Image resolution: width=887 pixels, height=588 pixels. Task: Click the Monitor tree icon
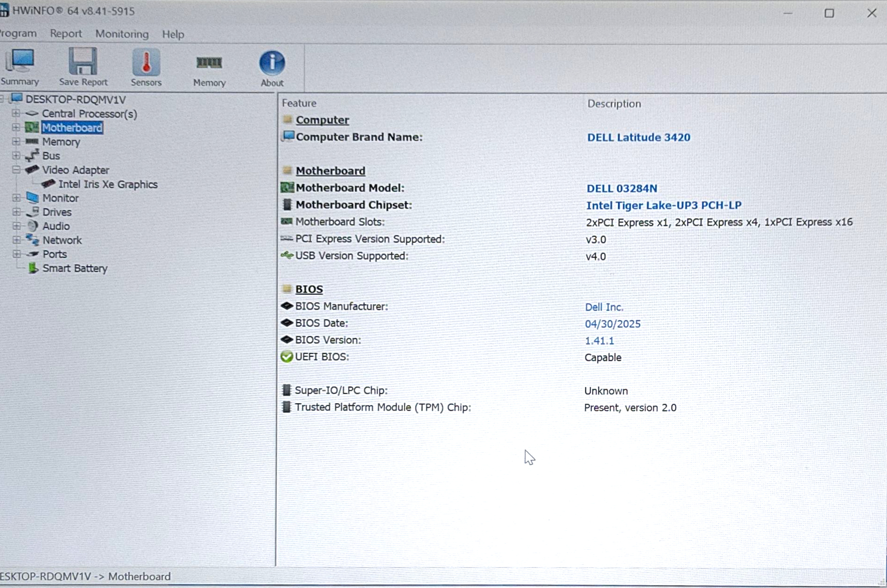(x=32, y=197)
